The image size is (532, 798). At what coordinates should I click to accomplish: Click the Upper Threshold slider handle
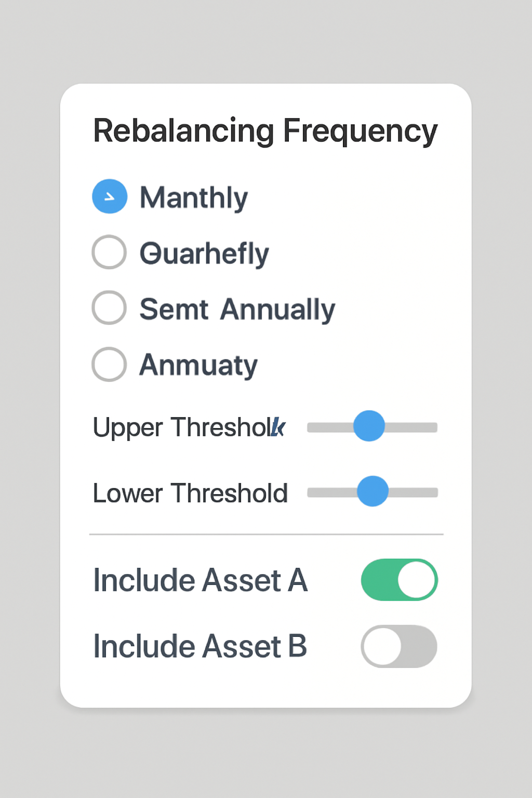coord(369,426)
